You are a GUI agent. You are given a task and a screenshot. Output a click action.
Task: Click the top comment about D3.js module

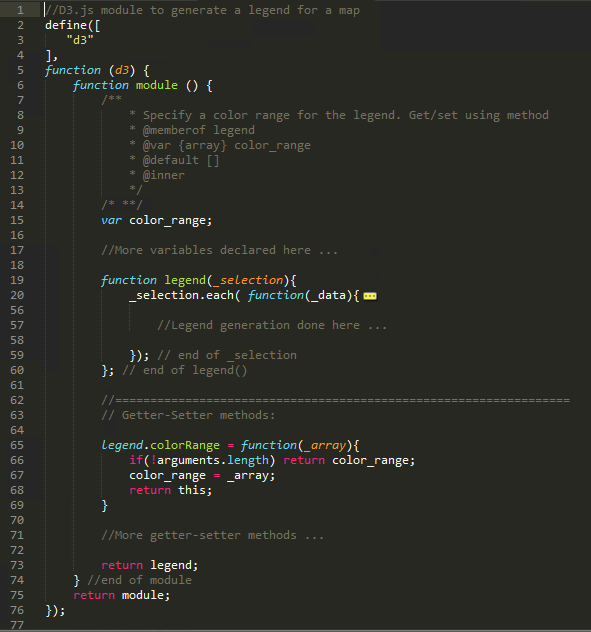pos(202,10)
